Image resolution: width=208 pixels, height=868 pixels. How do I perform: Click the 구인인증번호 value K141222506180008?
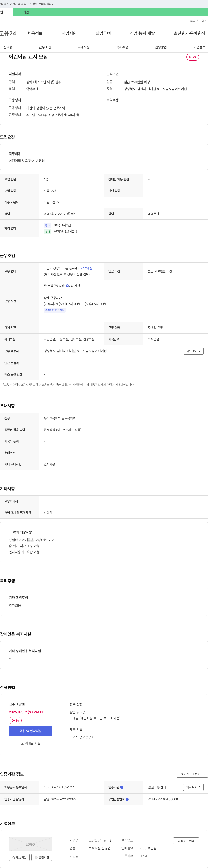click(x=163, y=799)
